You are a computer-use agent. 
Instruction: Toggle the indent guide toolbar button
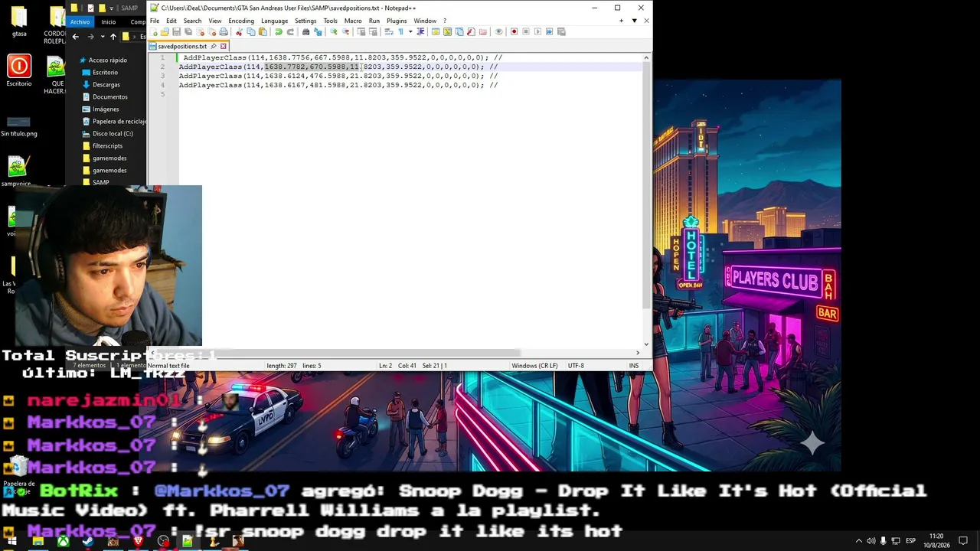coord(420,32)
